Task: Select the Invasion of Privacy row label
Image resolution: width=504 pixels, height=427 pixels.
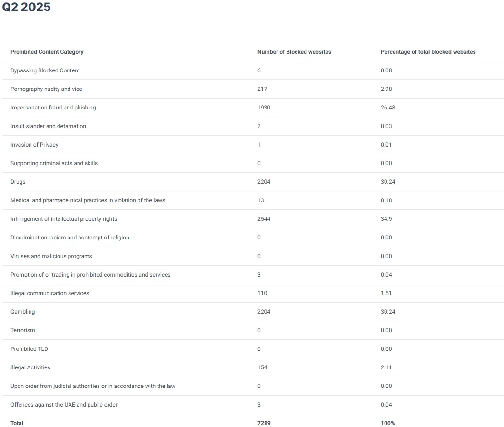Action: pyautogui.click(x=34, y=145)
